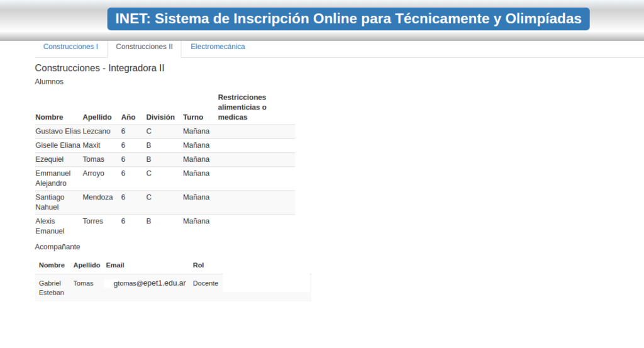Image resolution: width=644 pixels, height=348 pixels.
Task: Click División C in Arroyo row
Action: 148,174
